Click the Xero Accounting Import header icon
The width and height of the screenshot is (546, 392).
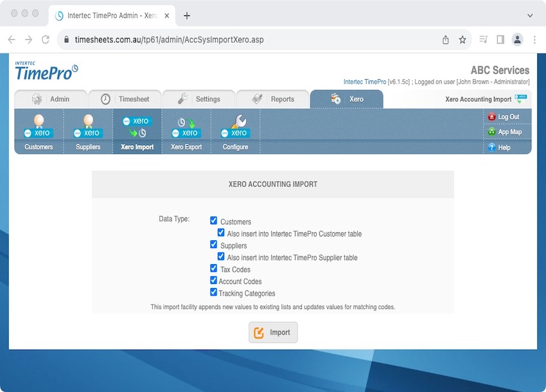click(x=521, y=98)
